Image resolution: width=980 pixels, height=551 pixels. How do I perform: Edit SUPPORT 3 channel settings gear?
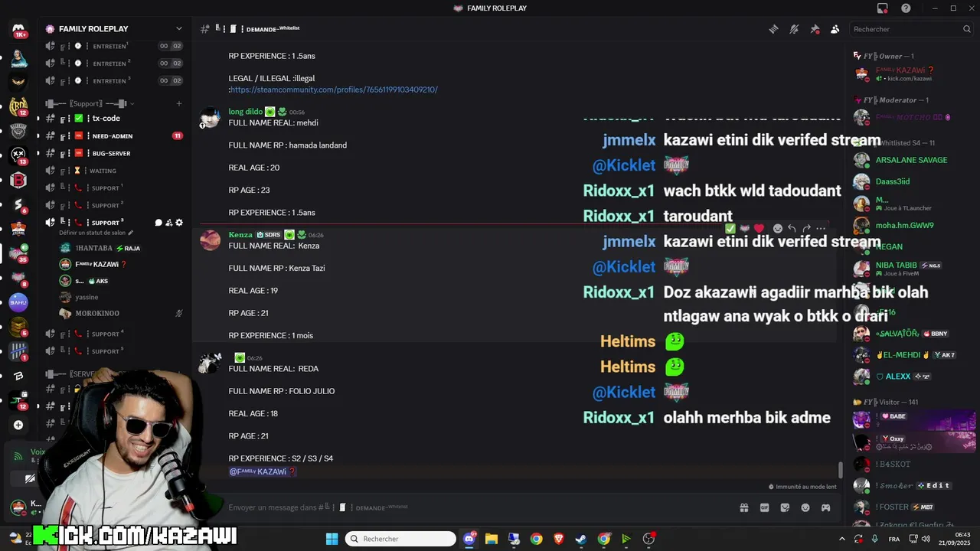coord(179,223)
